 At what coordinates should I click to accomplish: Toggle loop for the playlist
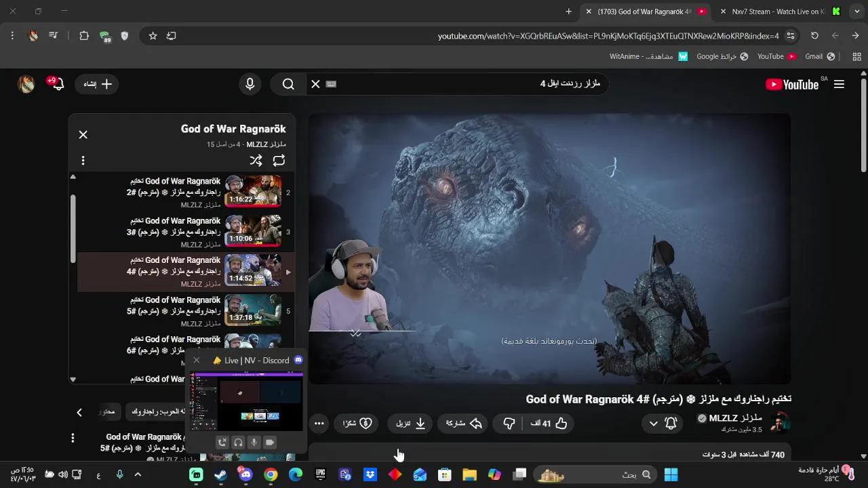coord(279,161)
